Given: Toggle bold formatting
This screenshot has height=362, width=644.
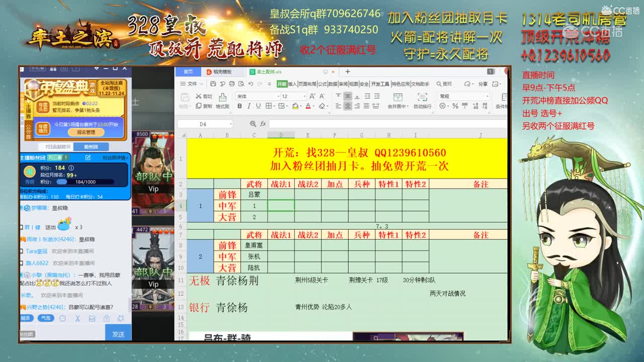Looking at the screenshot, I should [x=239, y=106].
